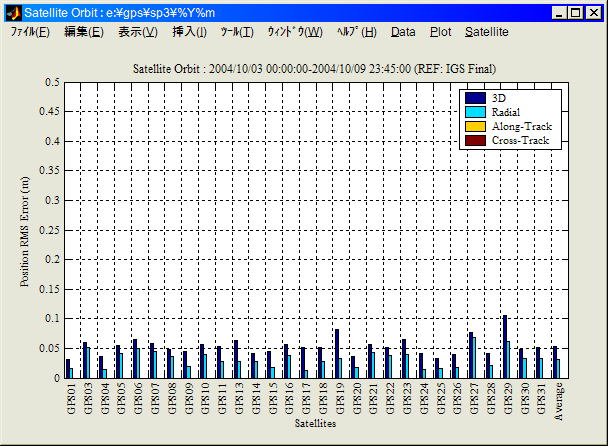This screenshot has width=608, height=446.
Task: Open the 挿入(I) menu
Action: click(189, 32)
